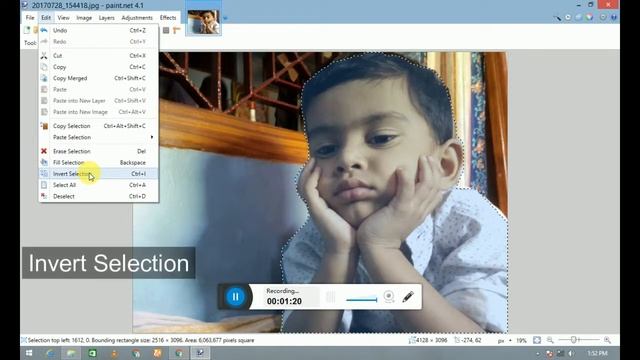Choose Copy Merged from Edit menu

tap(99, 78)
